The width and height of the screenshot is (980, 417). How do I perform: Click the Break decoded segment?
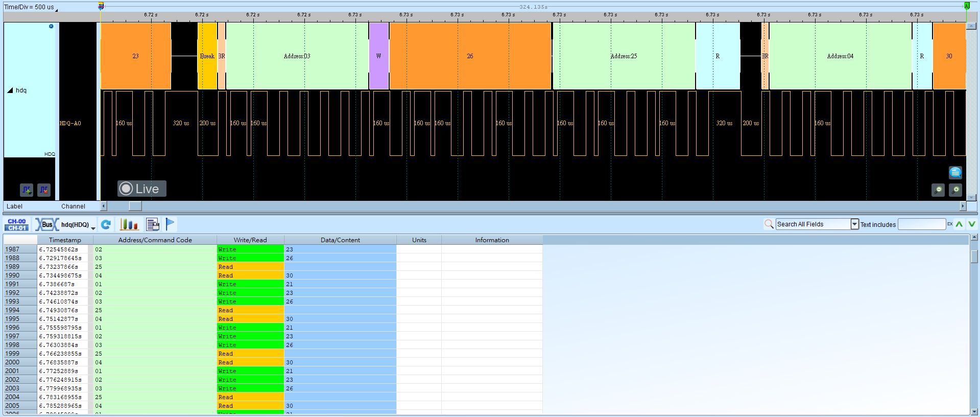207,56
